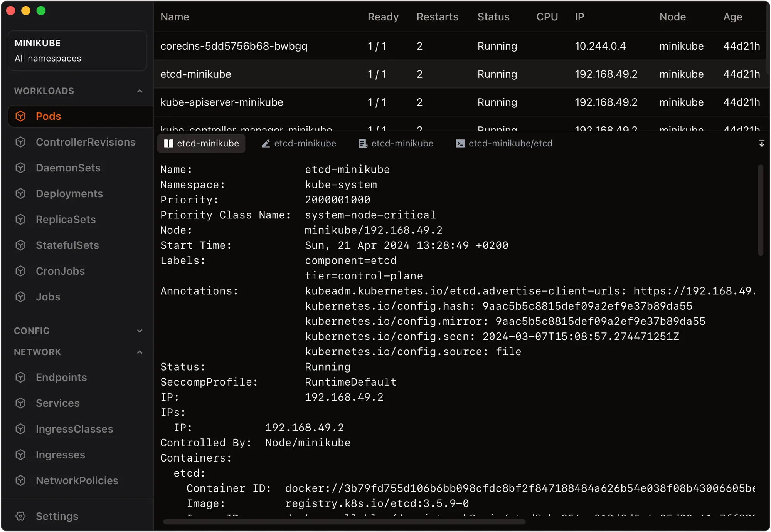Click the Services cube icon
The height and width of the screenshot is (532, 771).
click(21, 403)
